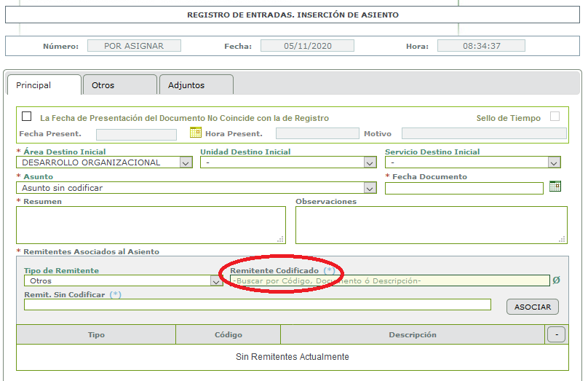The image size is (588, 381).
Task: Open calendar icon for Fecha Documento
Action: [x=555, y=186]
